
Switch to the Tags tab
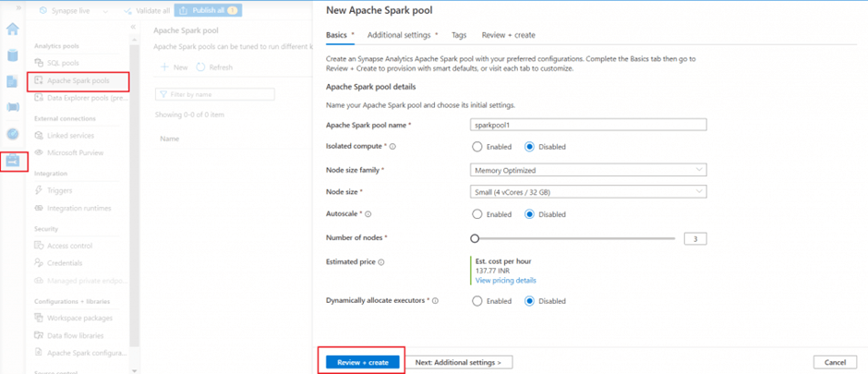[459, 35]
